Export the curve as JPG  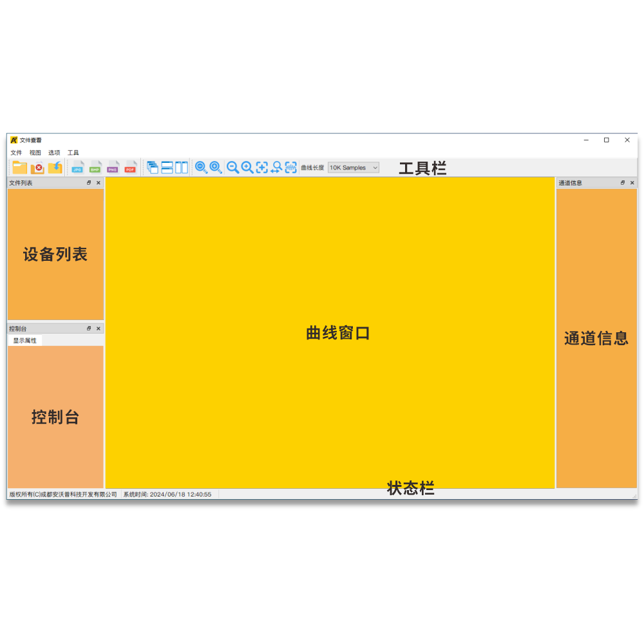tap(77, 167)
